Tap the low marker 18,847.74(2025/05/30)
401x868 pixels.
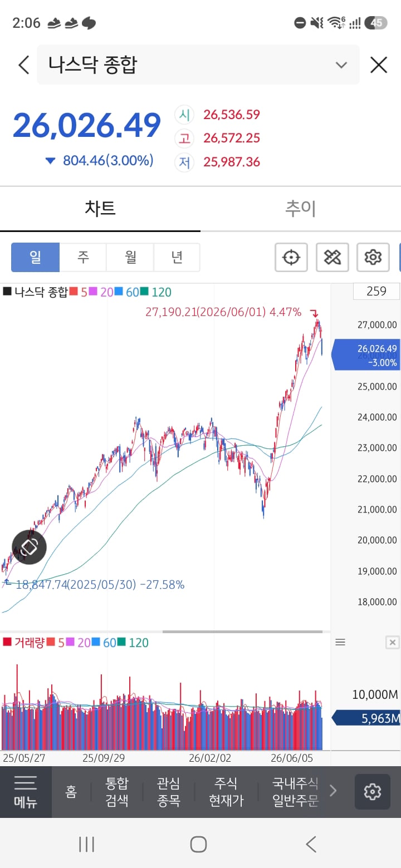(x=100, y=584)
